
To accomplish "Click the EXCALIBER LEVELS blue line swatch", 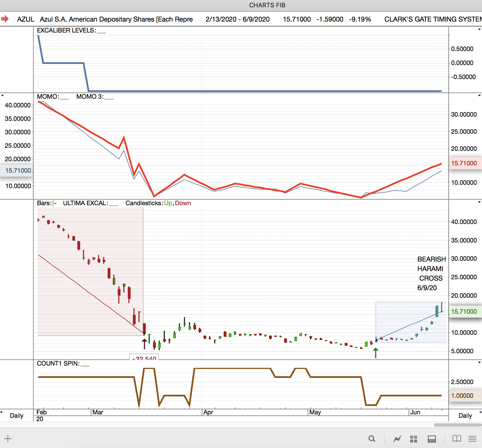I will pos(101,33).
